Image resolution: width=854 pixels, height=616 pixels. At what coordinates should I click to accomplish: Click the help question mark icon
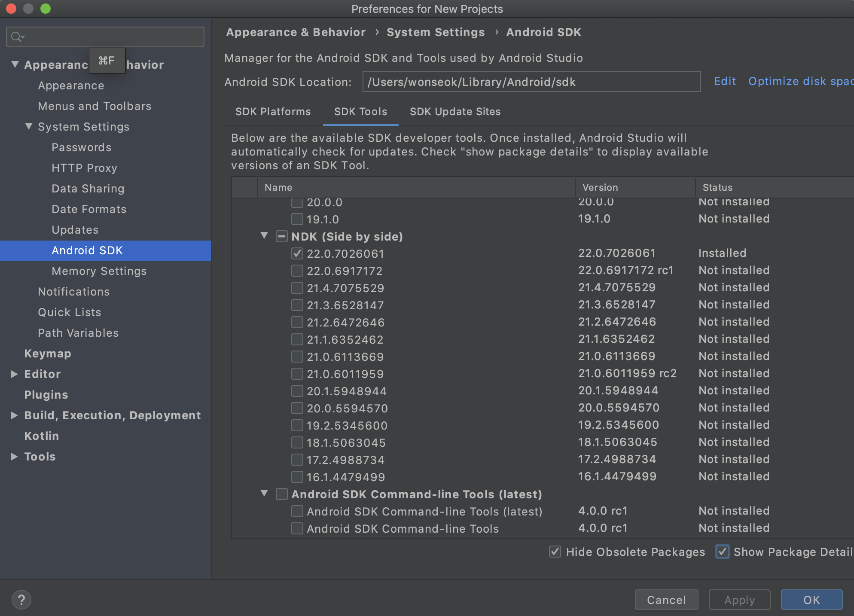(x=21, y=600)
